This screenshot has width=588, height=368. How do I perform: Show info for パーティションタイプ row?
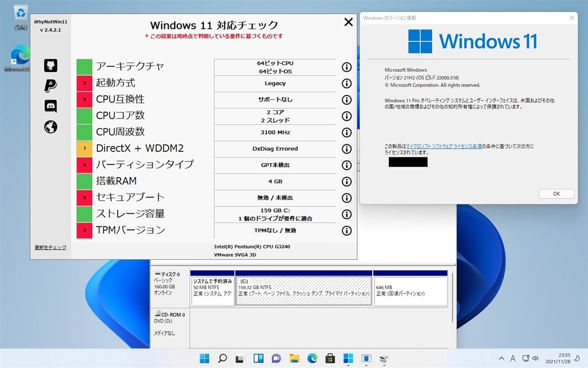(346, 165)
